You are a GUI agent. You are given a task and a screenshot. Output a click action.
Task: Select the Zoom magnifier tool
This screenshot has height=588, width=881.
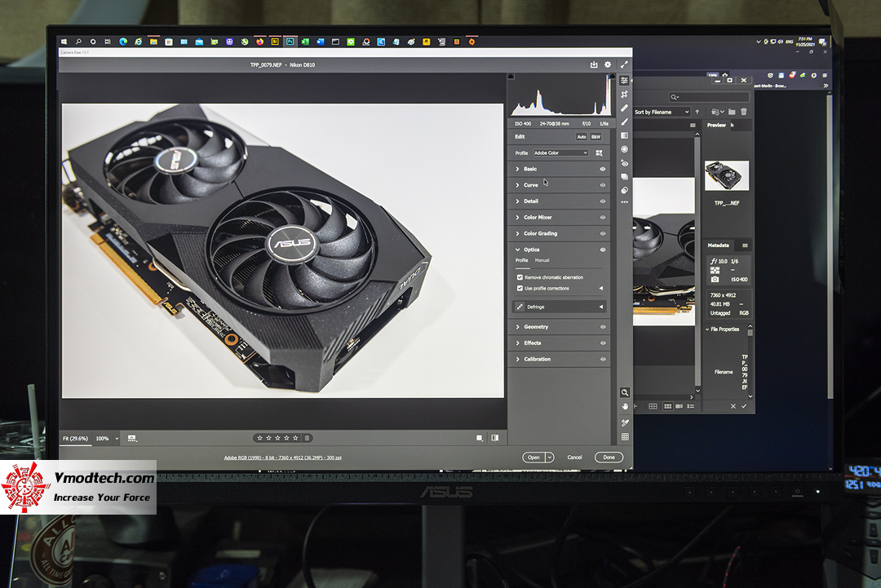pos(625,392)
